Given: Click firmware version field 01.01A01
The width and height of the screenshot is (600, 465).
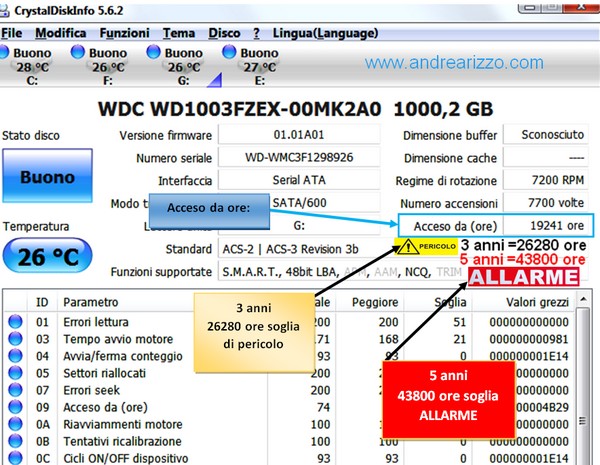Looking at the screenshot, I should [x=299, y=135].
